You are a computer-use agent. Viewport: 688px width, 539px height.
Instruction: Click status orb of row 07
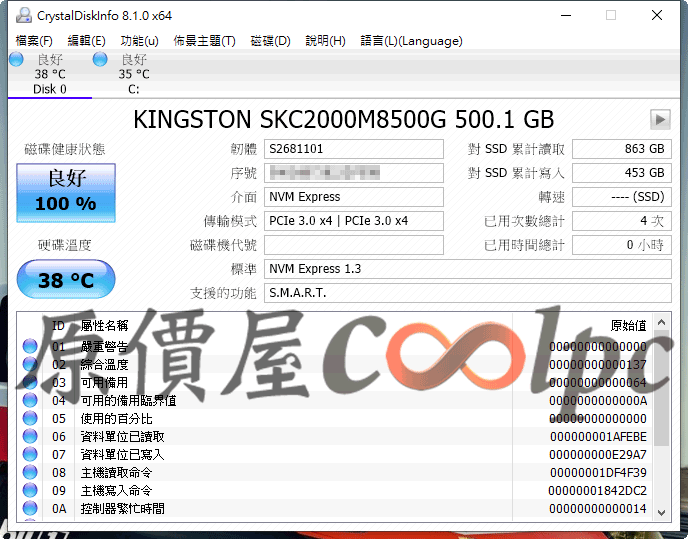(30, 454)
